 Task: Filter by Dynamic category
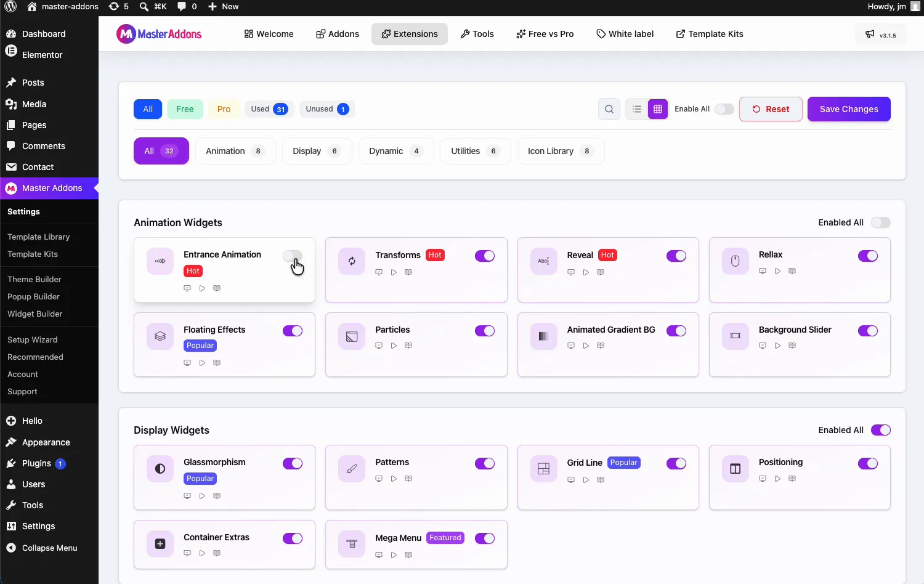396,151
